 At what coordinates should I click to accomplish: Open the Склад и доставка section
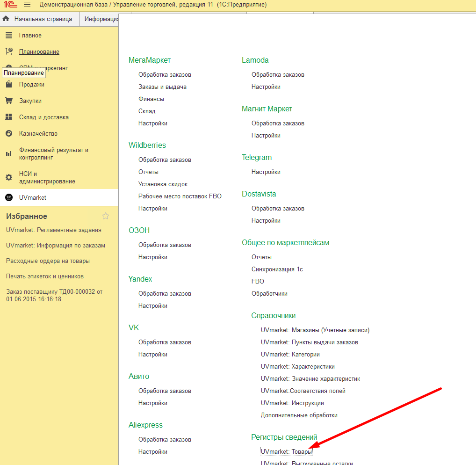click(43, 117)
